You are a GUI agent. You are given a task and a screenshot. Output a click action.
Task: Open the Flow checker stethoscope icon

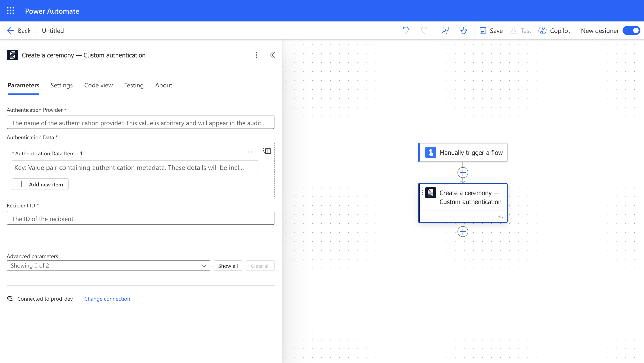[x=463, y=30]
